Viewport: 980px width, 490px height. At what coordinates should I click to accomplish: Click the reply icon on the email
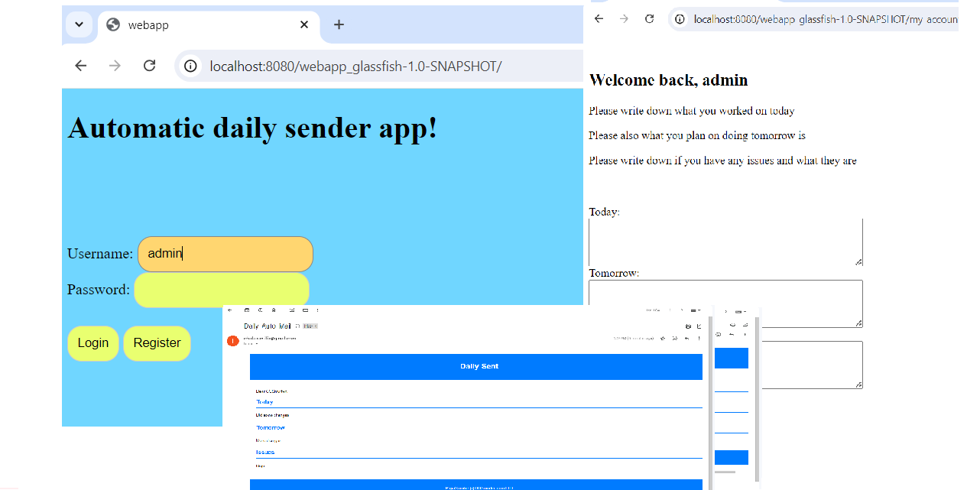pyautogui.click(x=687, y=339)
